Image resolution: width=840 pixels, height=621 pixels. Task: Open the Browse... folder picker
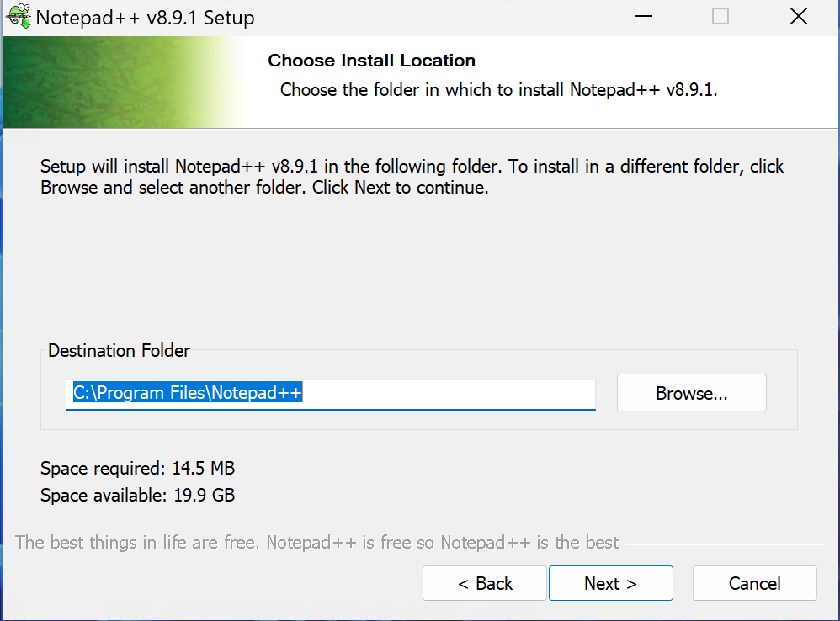692,393
